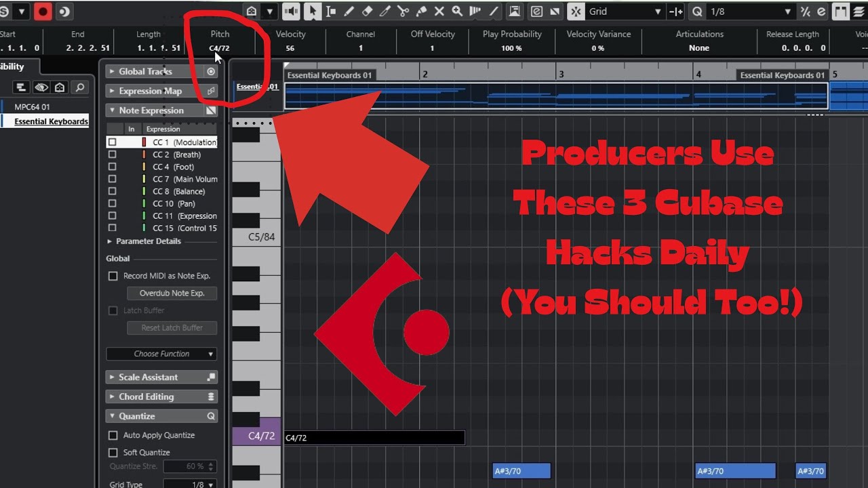Select the Trim tool

point(385,12)
